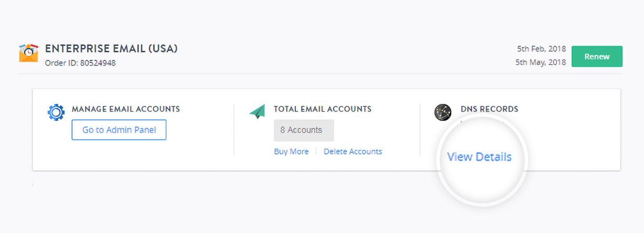The image size is (644, 233).
Task: Follow the Buy More link
Action: (x=291, y=151)
